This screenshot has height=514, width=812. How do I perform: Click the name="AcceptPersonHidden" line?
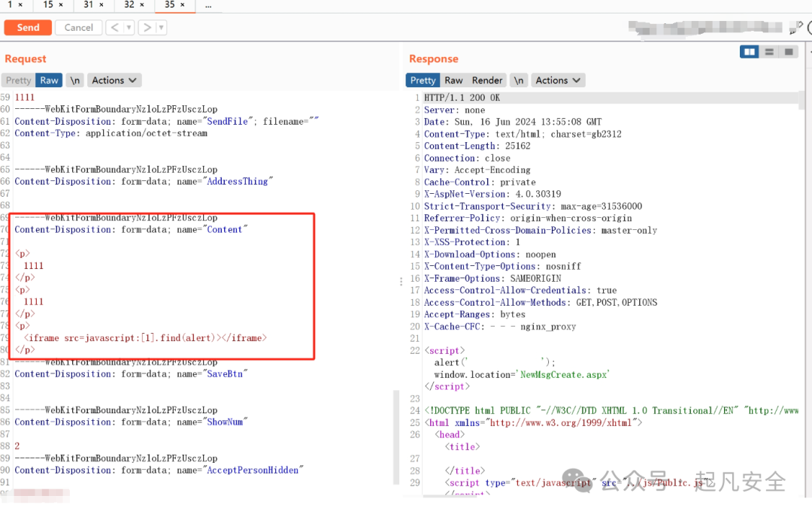(x=159, y=470)
